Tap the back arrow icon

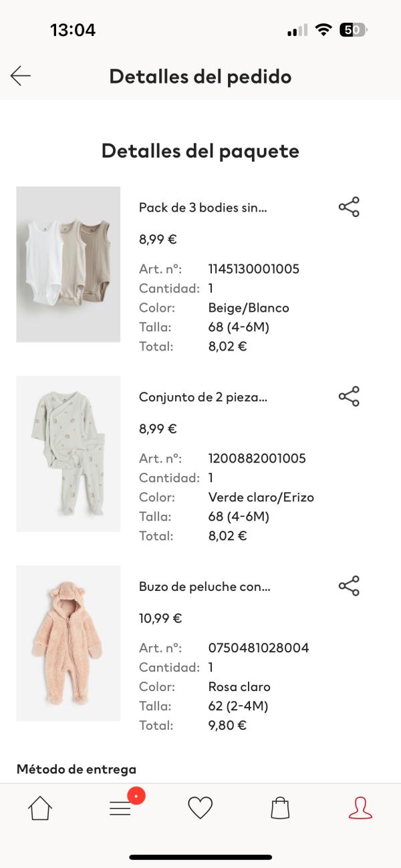(21, 76)
